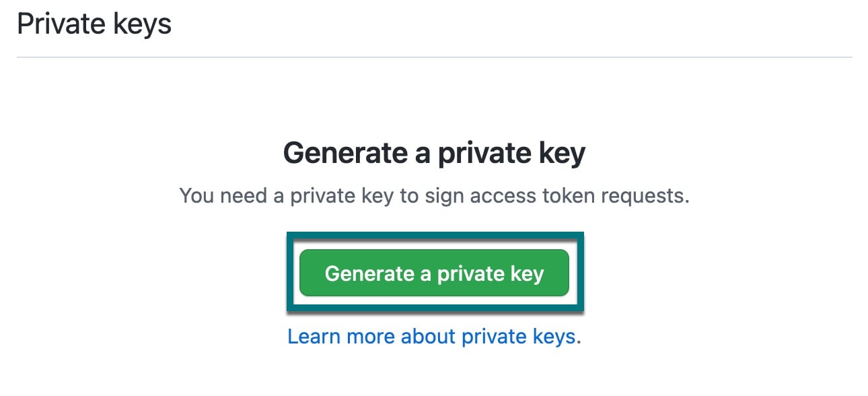Click the Generate a private key title text
Image resolution: width=868 pixels, height=396 pixels.
(x=435, y=153)
